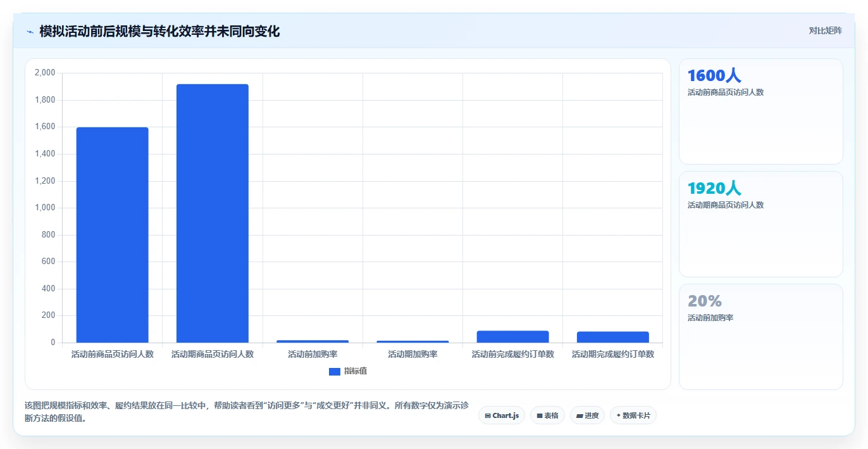The height and width of the screenshot is (449, 868).
Task: Click the 指标值 legend text
Action: [356, 371]
